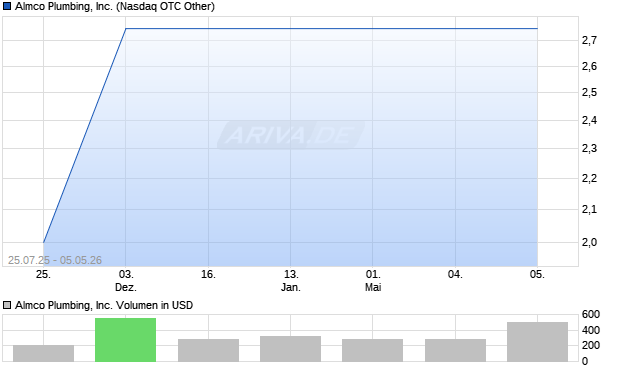Click the price axis value '2,5'
Image resolution: width=620 pixels, height=371 pixels.
pyautogui.click(x=589, y=92)
